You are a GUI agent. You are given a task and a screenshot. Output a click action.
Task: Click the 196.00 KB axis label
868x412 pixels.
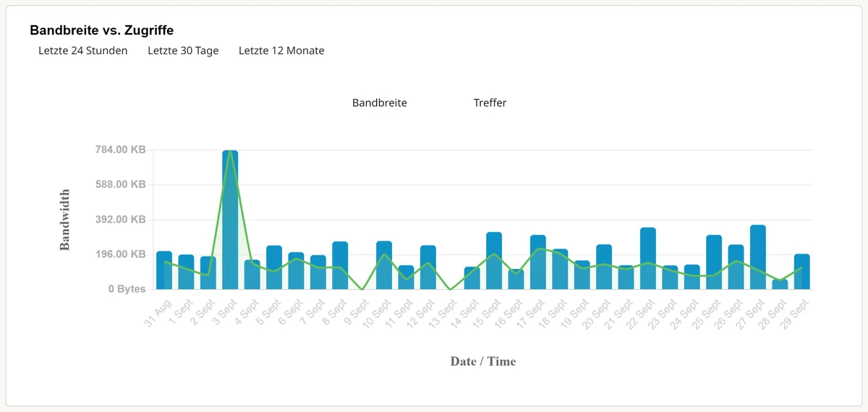(120, 254)
